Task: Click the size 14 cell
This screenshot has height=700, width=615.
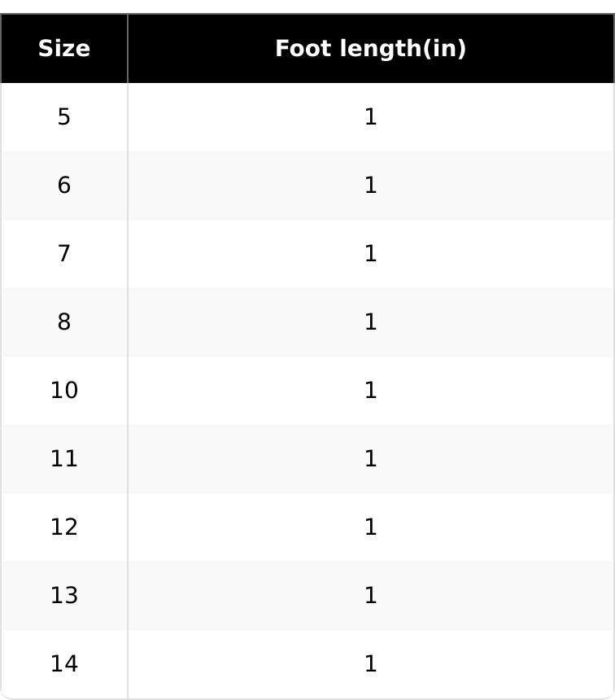Action: point(64,664)
